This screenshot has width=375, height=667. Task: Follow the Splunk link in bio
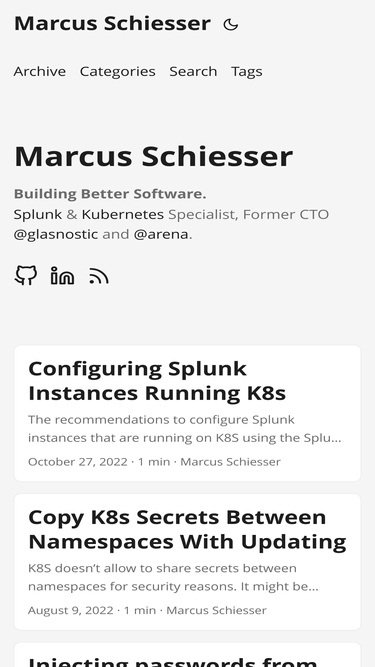38,214
